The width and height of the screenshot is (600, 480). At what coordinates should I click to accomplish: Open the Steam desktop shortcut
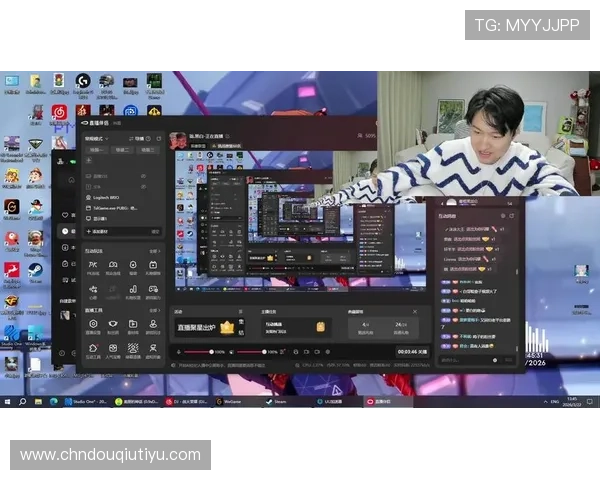[x=35, y=270]
